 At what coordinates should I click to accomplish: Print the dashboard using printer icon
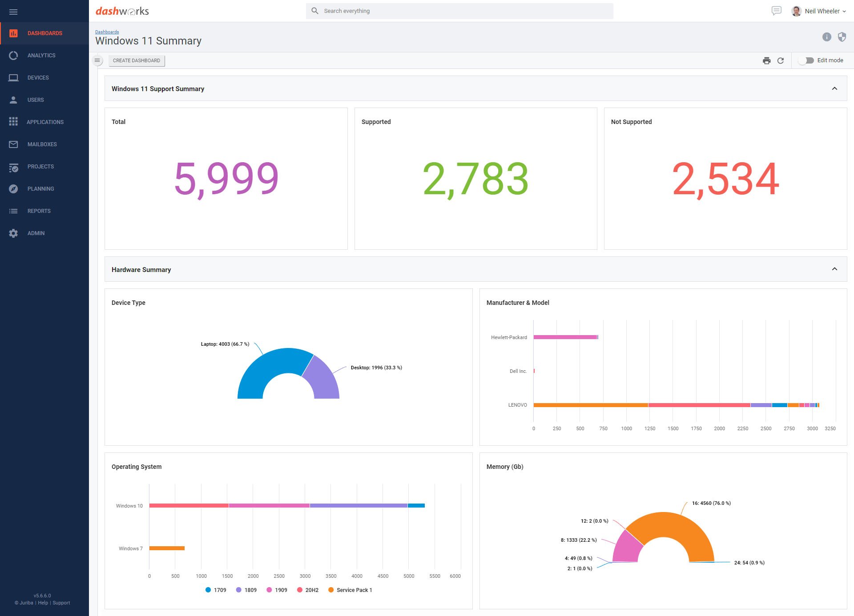point(766,60)
